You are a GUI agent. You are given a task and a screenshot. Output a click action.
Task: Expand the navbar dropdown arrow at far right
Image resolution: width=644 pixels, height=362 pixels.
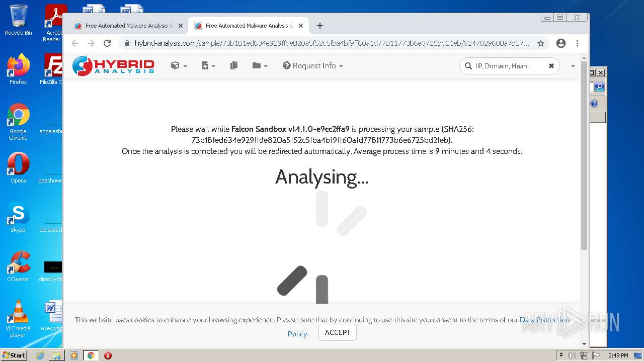[x=573, y=66]
